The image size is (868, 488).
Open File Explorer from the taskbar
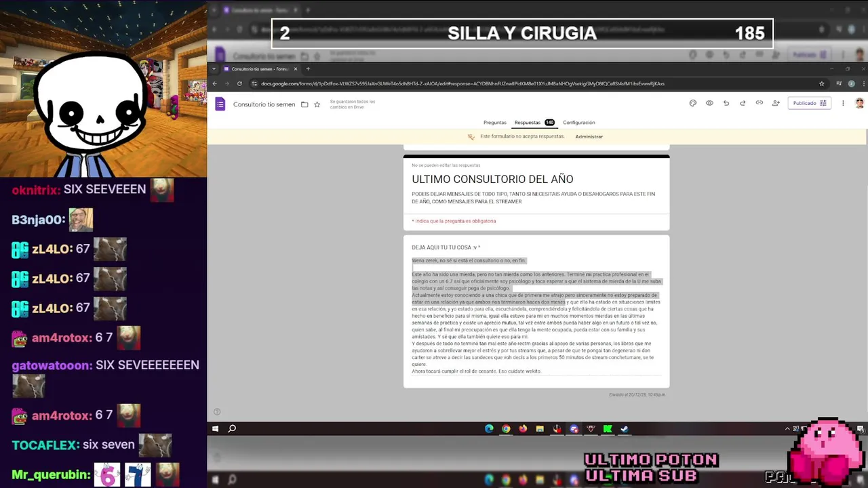tap(540, 428)
